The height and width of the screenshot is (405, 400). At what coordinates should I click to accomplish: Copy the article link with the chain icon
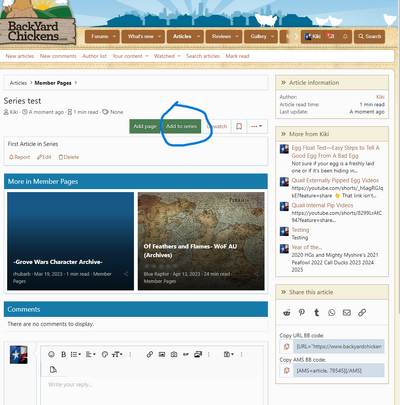[362, 313]
